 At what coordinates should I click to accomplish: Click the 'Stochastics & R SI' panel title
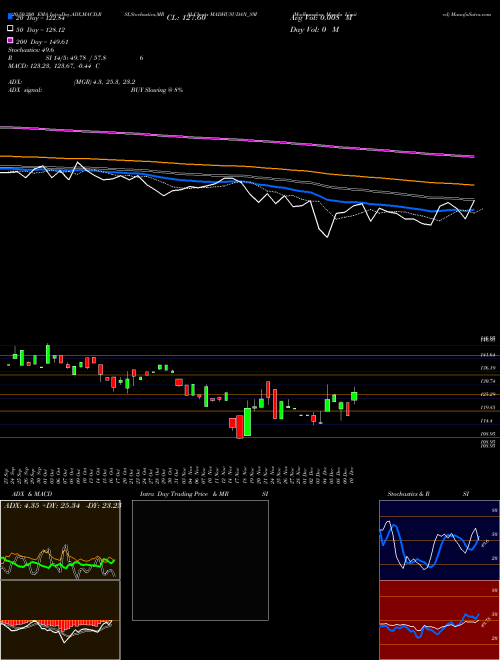[x=428, y=494]
